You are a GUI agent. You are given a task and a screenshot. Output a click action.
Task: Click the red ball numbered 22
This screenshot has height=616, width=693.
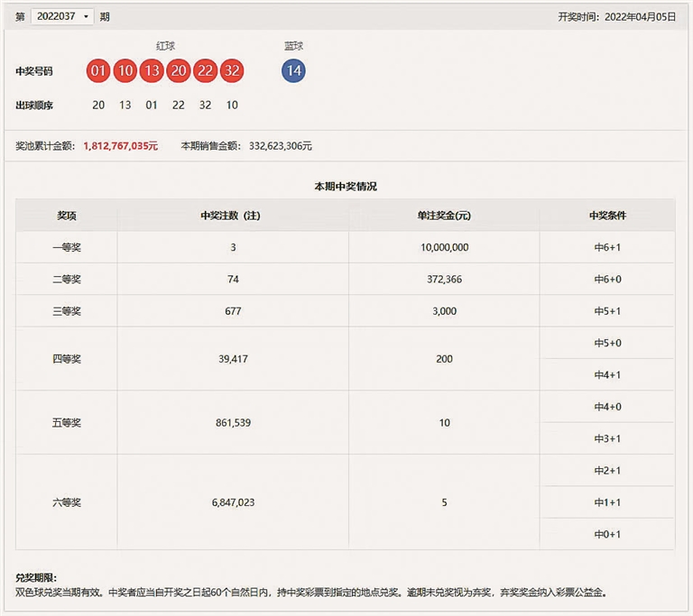(205, 71)
